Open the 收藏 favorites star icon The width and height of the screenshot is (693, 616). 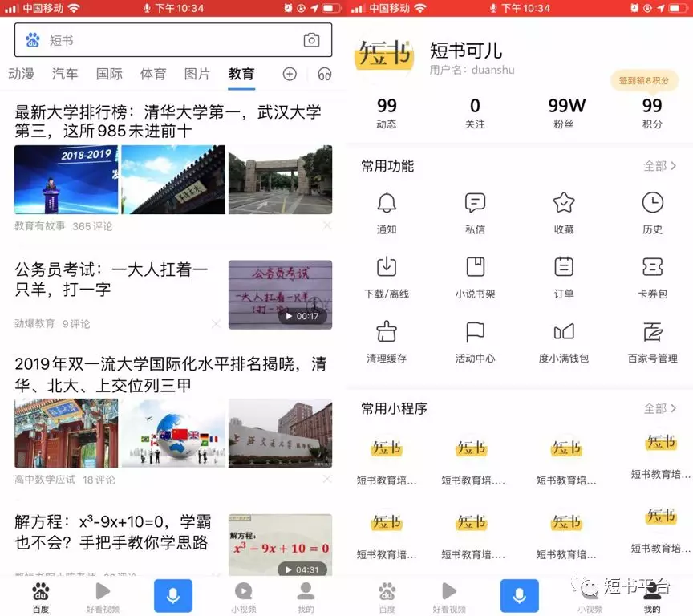564,203
